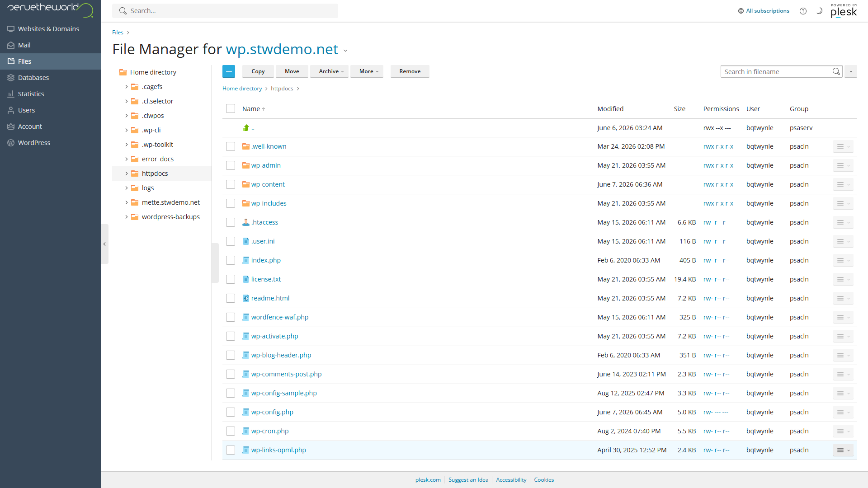Open row menu for readme.html
Screen dimensions: 868x488
click(843, 298)
